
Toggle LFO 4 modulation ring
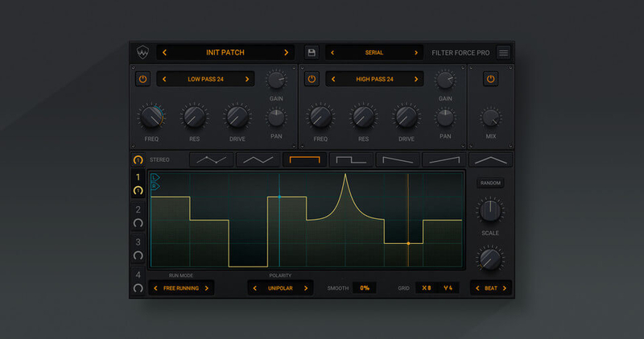click(138, 288)
